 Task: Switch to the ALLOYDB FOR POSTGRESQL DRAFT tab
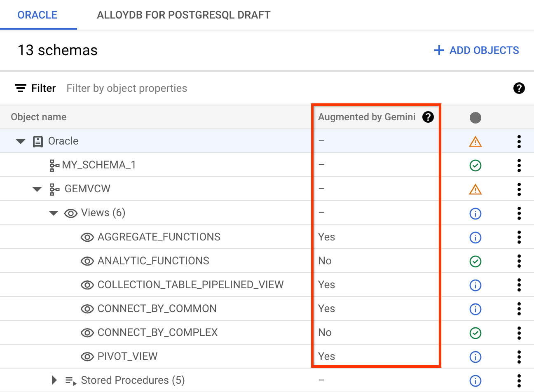pos(183,14)
